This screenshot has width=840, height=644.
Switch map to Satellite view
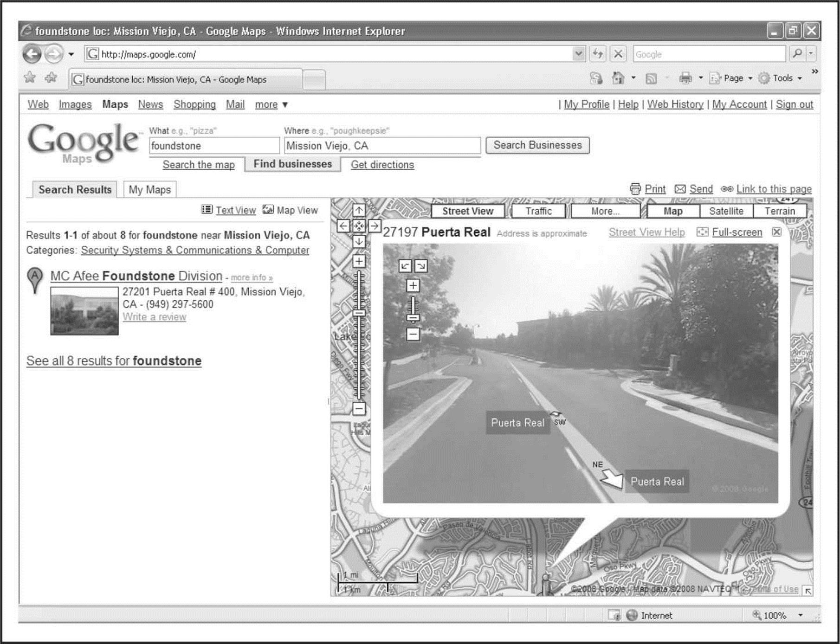pyautogui.click(x=726, y=211)
